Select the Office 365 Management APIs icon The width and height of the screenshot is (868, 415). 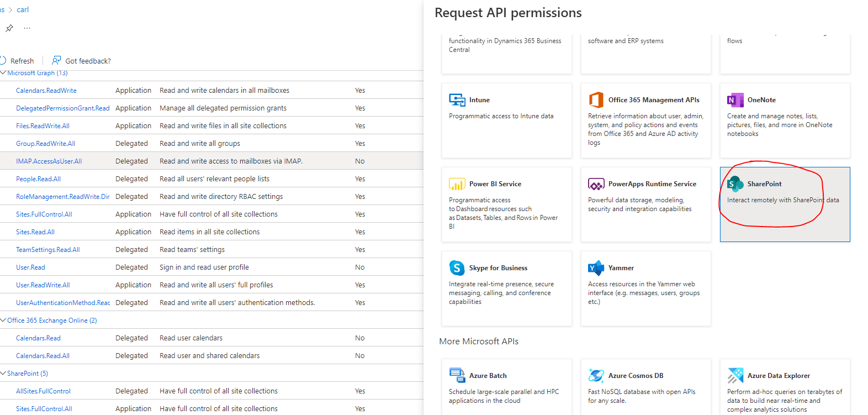(x=596, y=100)
